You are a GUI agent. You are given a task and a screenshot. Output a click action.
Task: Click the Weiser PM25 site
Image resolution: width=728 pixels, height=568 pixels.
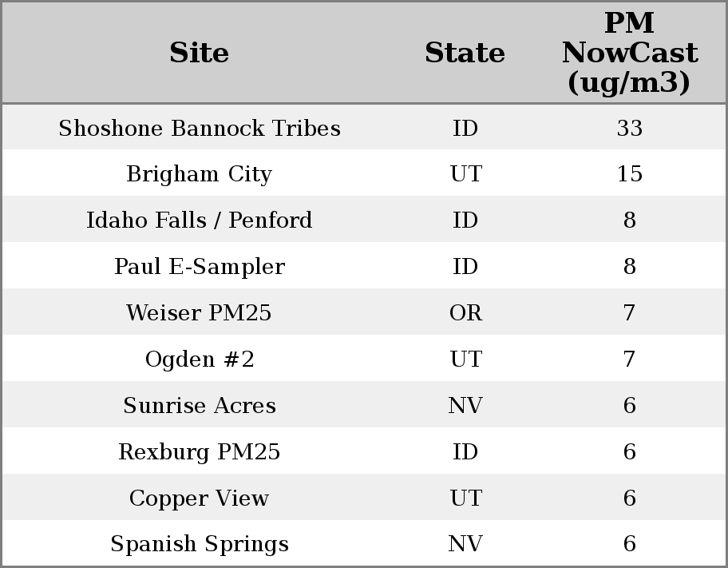(x=200, y=313)
